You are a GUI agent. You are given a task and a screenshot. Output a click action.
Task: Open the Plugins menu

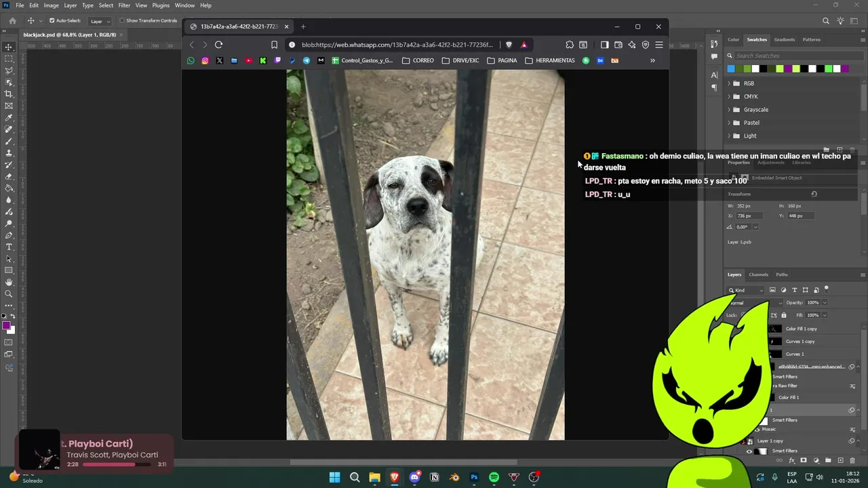coord(161,5)
